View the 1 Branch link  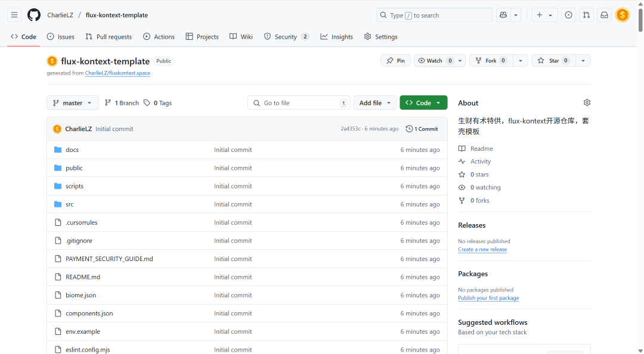122,103
